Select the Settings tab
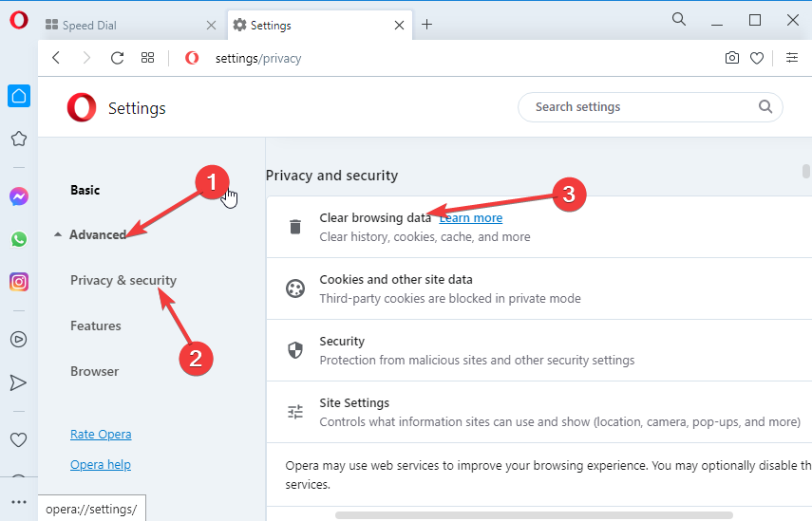 [x=319, y=25]
